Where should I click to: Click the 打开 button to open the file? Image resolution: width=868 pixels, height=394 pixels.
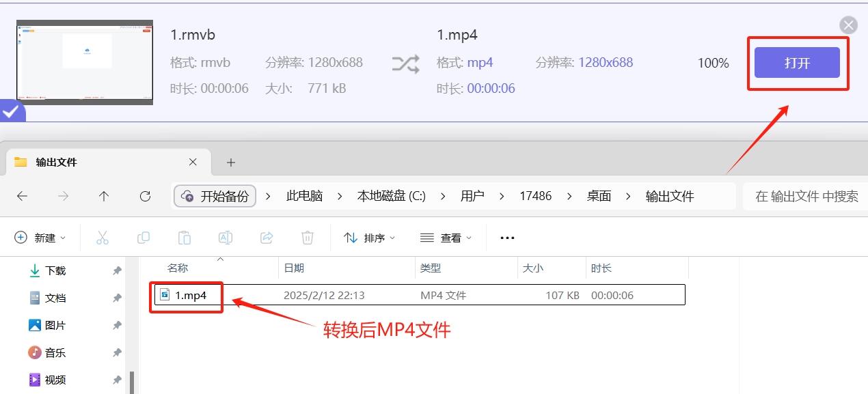click(x=797, y=62)
